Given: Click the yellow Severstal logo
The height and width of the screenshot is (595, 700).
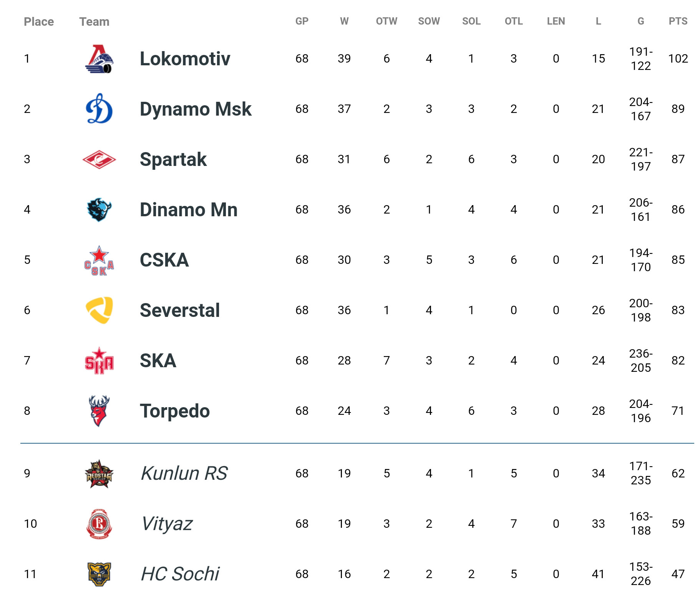Looking at the screenshot, I should click(99, 310).
